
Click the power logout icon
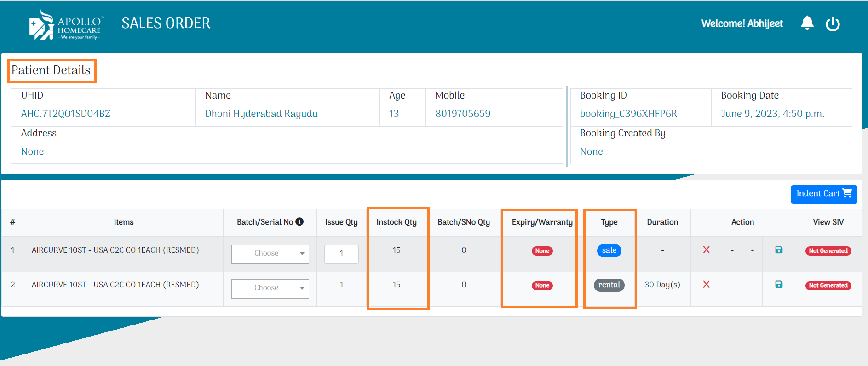(833, 24)
